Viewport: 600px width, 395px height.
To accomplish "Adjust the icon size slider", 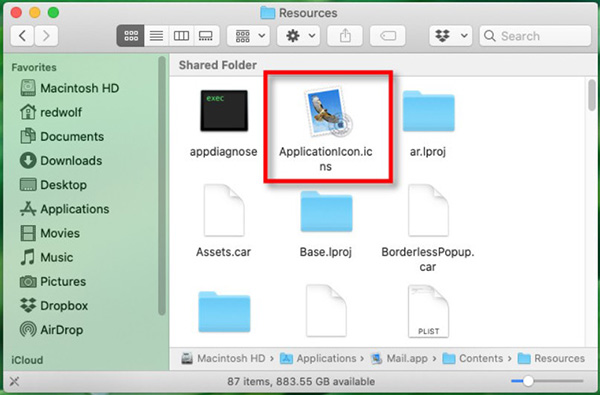I will click(528, 381).
